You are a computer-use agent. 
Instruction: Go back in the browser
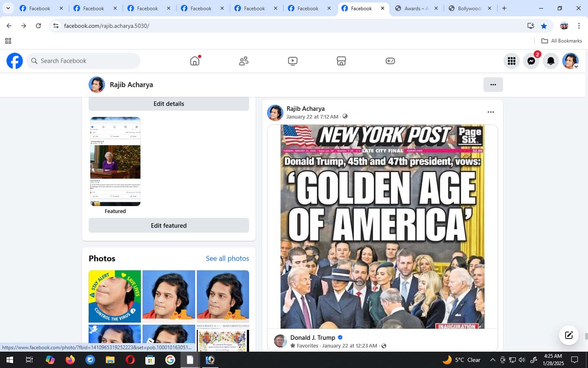coord(9,26)
